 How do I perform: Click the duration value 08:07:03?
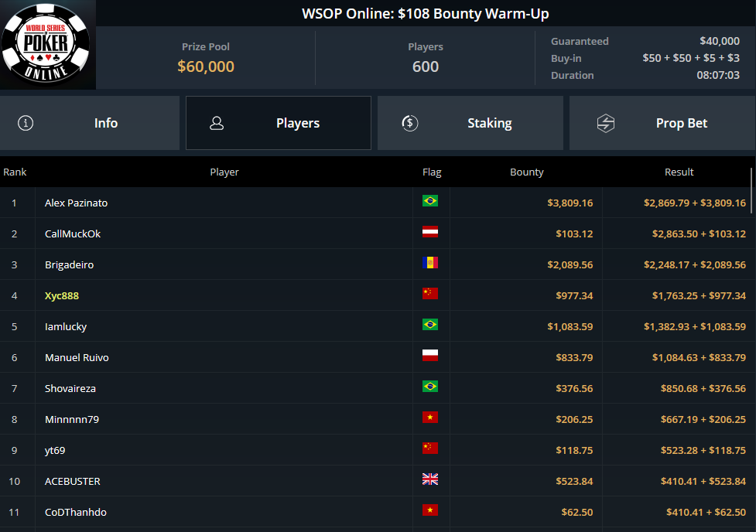coord(718,75)
